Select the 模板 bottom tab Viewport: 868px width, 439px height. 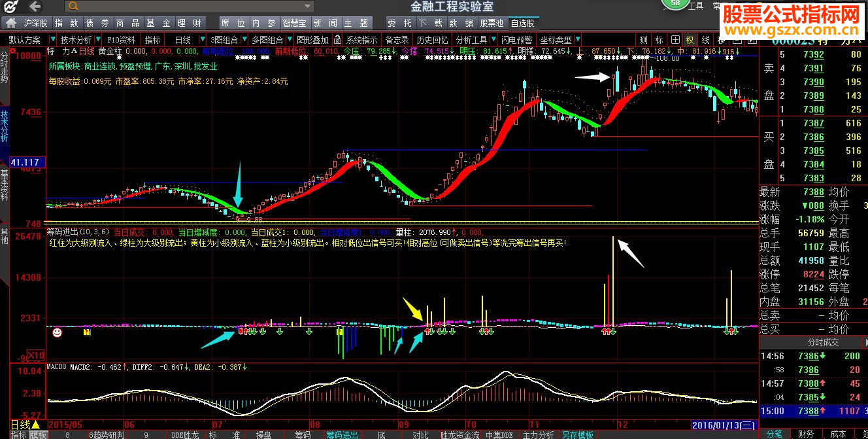[39, 434]
